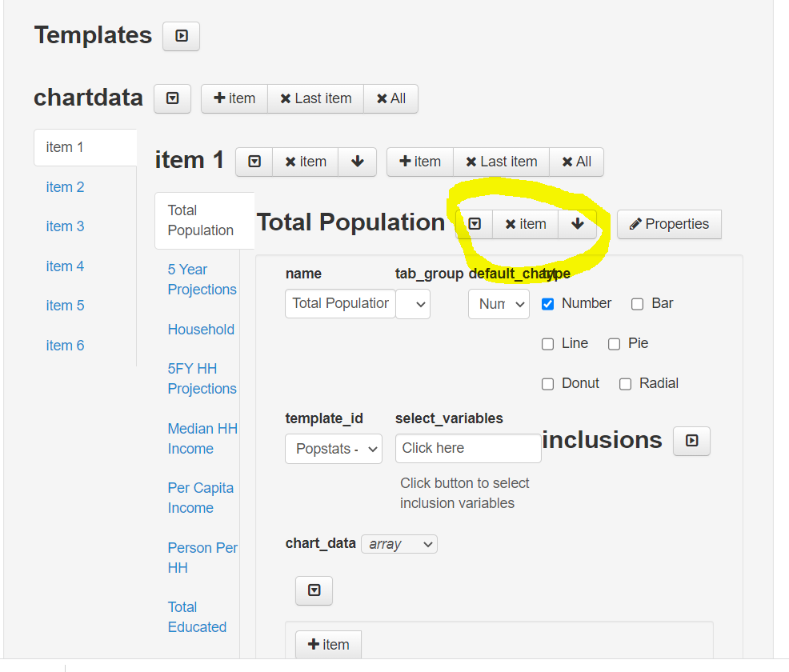The image size is (789, 672).
Task: Collapse the Templates section
Action: 181,36
